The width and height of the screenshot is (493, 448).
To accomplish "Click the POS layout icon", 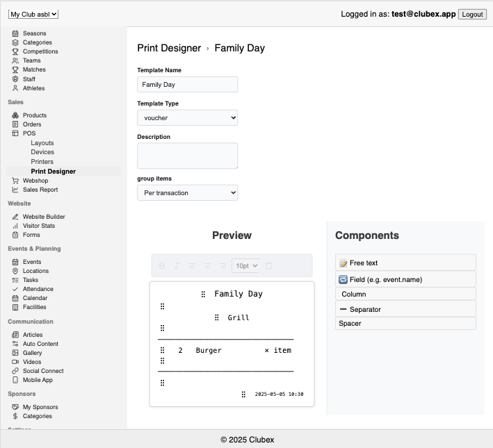I will 15,133.
